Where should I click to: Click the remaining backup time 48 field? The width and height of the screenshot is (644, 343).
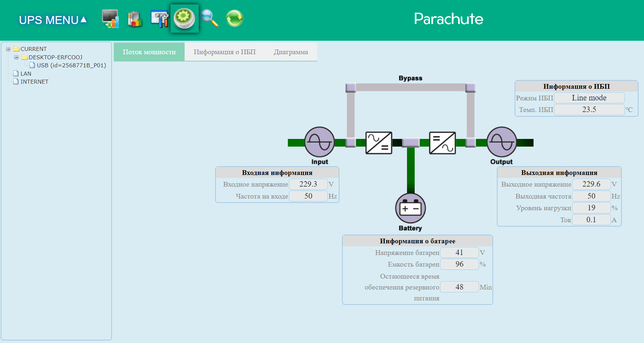(459, 287)
